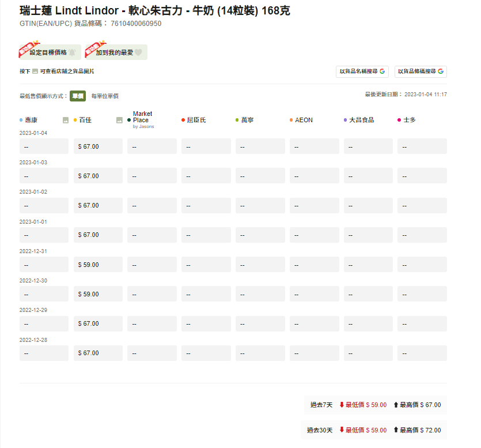
Task: Click the 百佳 $67.00 price for 2023-01-02
Action: (98, 205)
